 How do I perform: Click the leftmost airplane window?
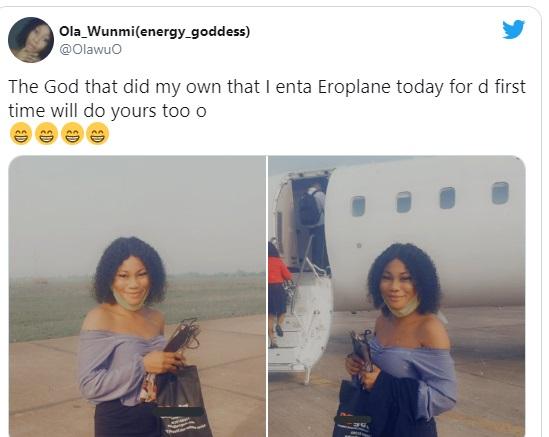point(358,206)
